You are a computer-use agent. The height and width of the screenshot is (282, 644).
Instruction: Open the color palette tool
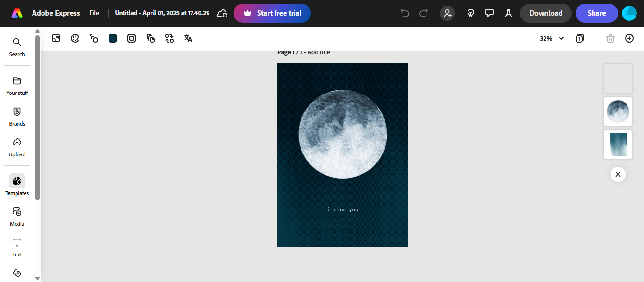[75, 38]
